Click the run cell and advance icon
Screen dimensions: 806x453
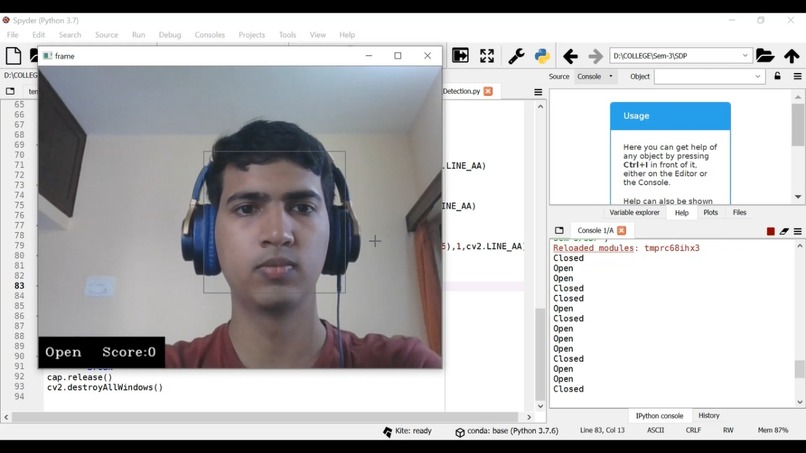point(460,56)
